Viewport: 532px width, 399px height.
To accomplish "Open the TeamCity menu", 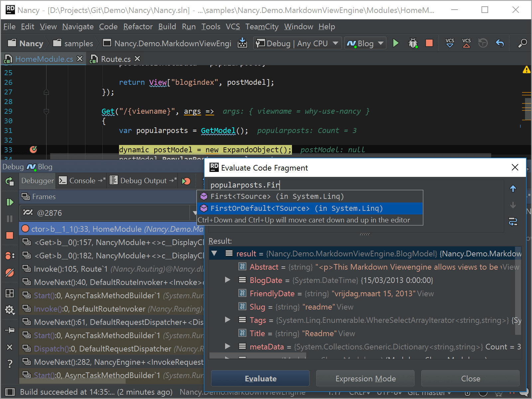I will (262, 27).
